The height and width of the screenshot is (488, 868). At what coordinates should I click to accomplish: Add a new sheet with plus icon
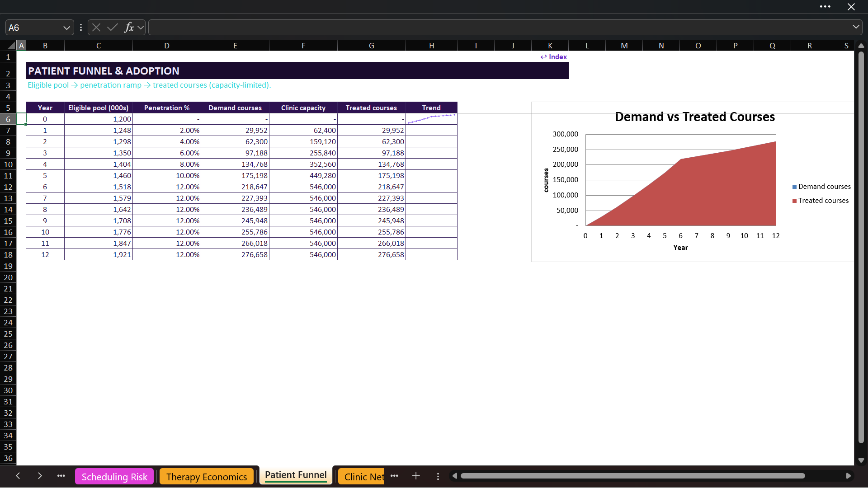[416, 476]
